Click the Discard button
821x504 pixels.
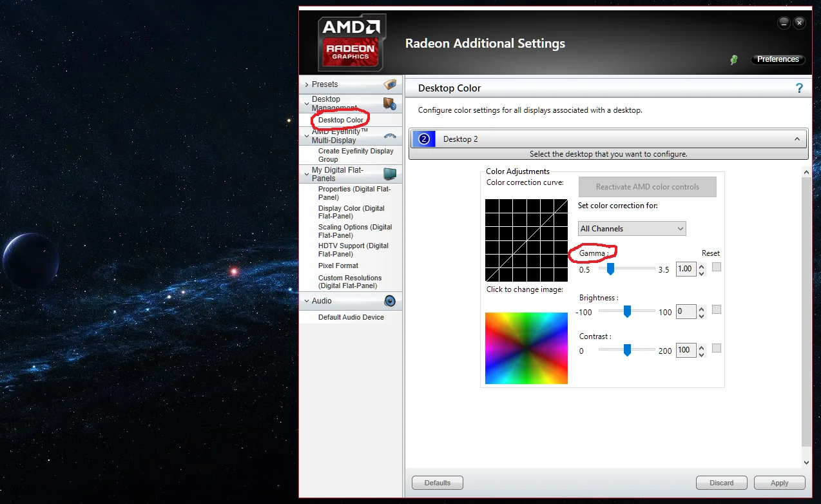722,483
